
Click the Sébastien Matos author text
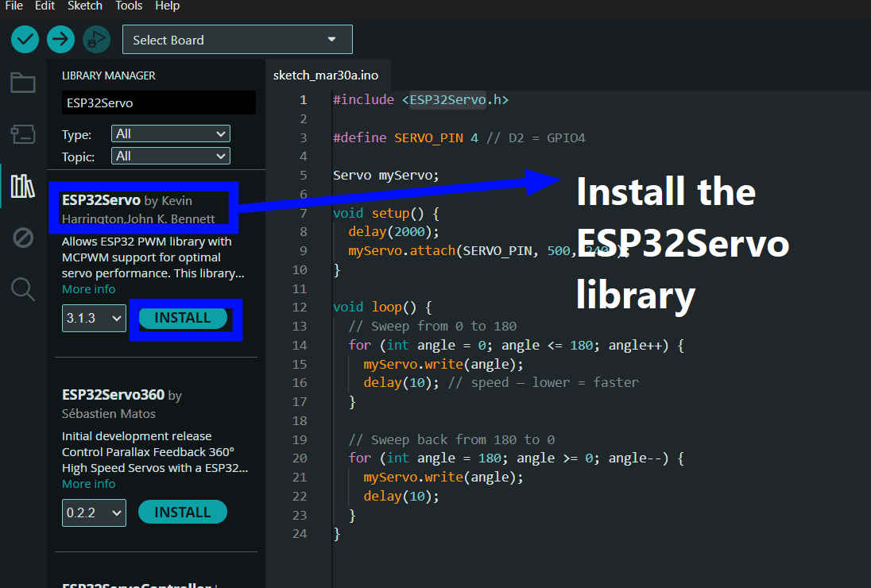(x=108, y=414)
